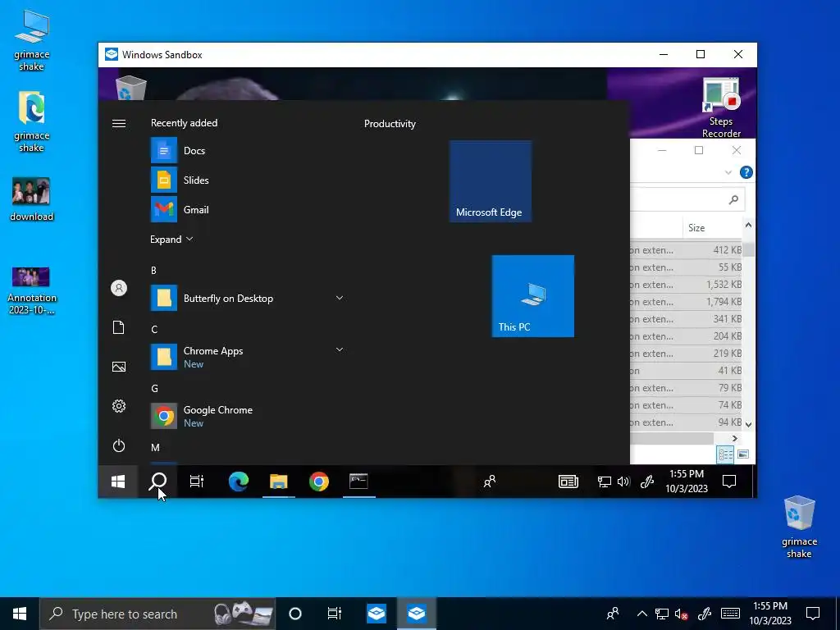Screen dimensions: 840x630
Task: Click the Power icon in Start menu
Action: (119, 445)
